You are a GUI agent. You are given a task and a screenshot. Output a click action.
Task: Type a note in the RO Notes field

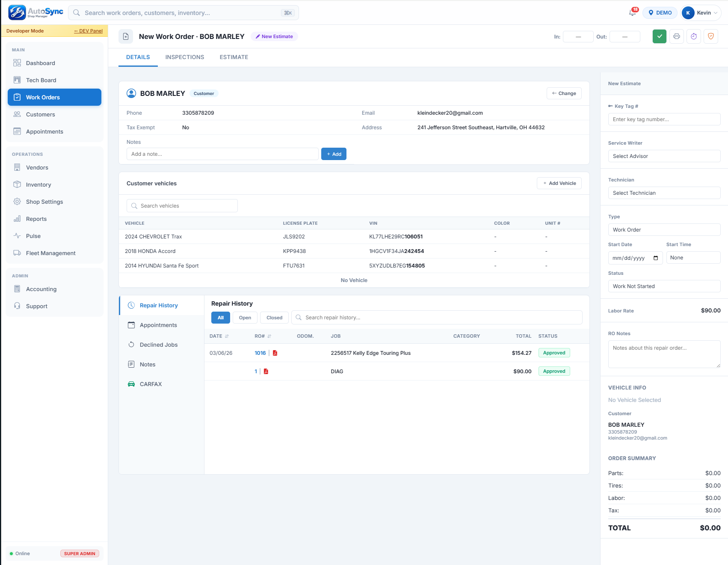click(x=664, y=354)
